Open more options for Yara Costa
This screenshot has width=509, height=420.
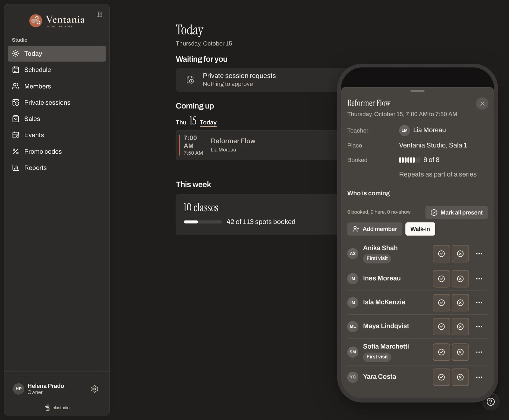pos(479,377)
